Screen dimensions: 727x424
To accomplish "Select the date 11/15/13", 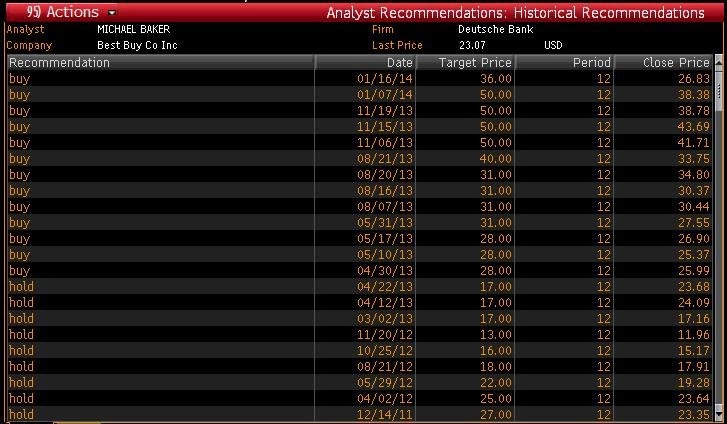I will tap(385, 127).
